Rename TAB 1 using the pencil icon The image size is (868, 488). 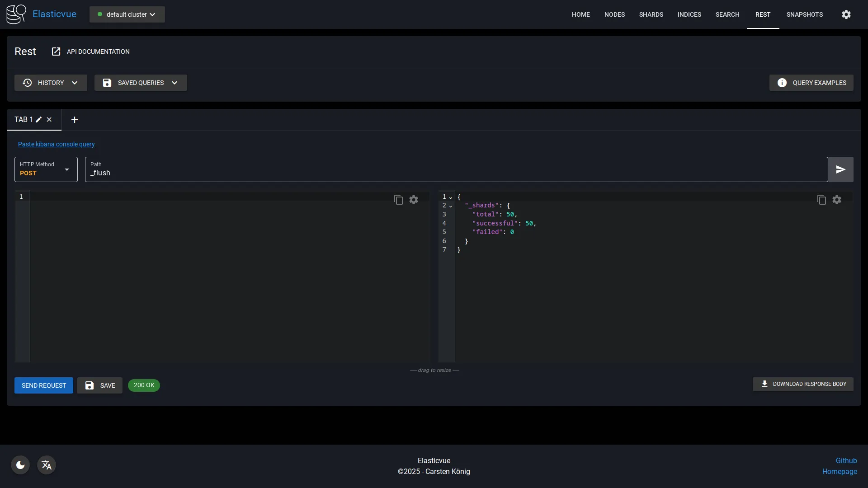[x=39, y=120]
